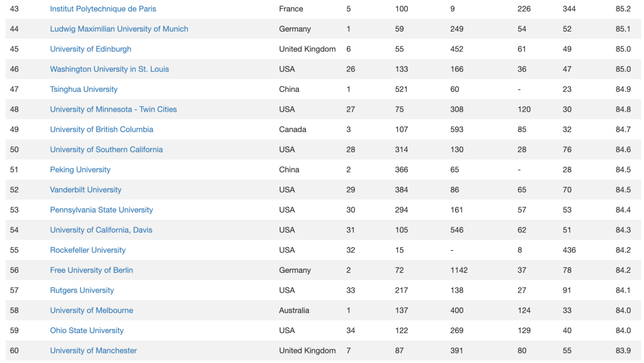Open Free University of Berlin page

point(92,270)
